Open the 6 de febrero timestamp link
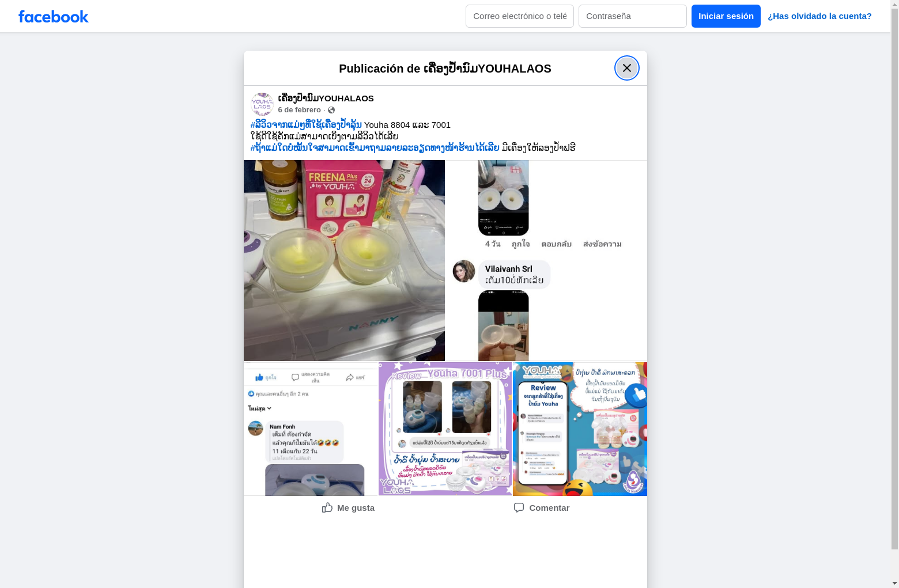899x588 pixels. tap(300, 110)
